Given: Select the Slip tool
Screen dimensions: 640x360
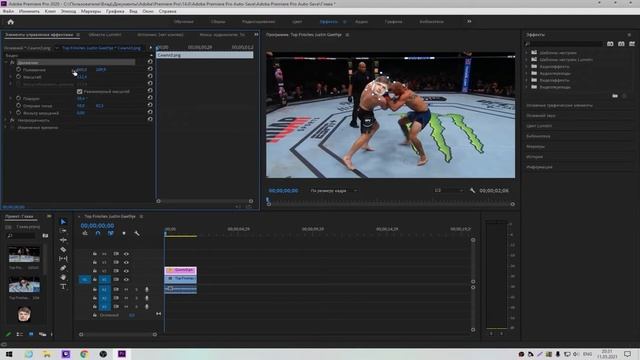Looking at the screenshot, I should pyautogui.click(x=63, y=259).
